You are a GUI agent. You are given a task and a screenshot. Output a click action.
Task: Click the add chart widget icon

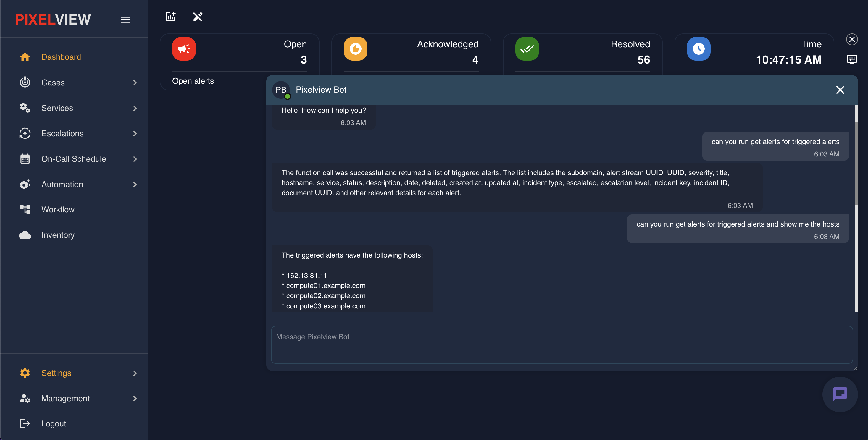[171, 17]
